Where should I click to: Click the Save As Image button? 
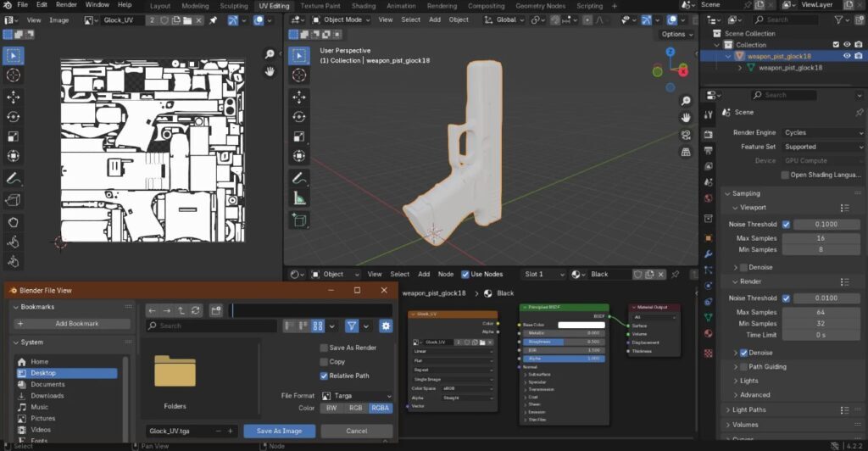coord(279,431)
